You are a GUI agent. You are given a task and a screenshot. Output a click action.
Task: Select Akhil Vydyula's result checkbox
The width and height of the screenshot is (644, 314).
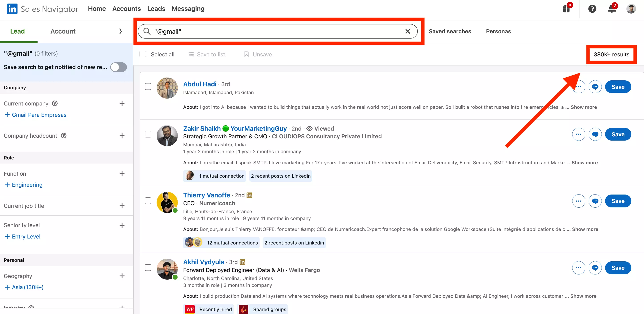pos(148,268)
